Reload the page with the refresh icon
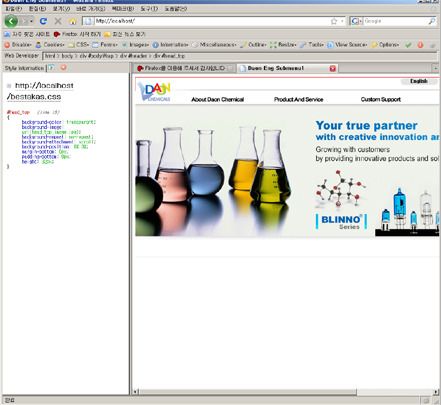 (43, 21)
